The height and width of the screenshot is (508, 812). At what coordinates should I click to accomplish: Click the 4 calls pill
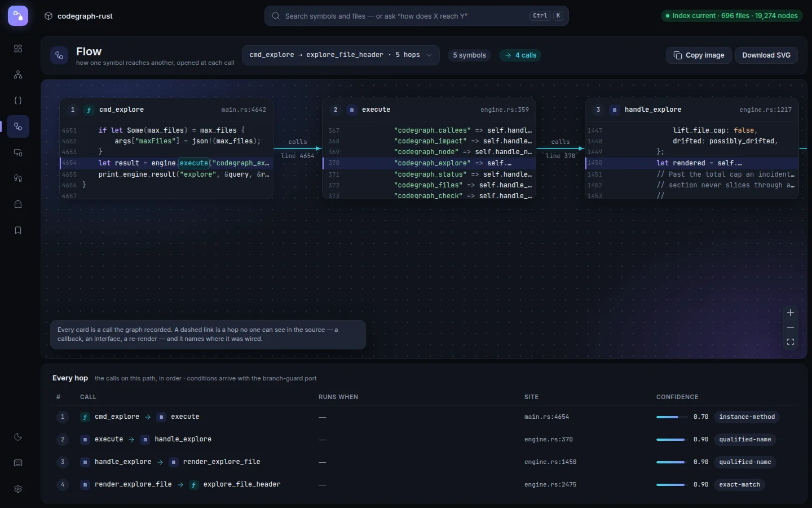click(x=520, y=55)
